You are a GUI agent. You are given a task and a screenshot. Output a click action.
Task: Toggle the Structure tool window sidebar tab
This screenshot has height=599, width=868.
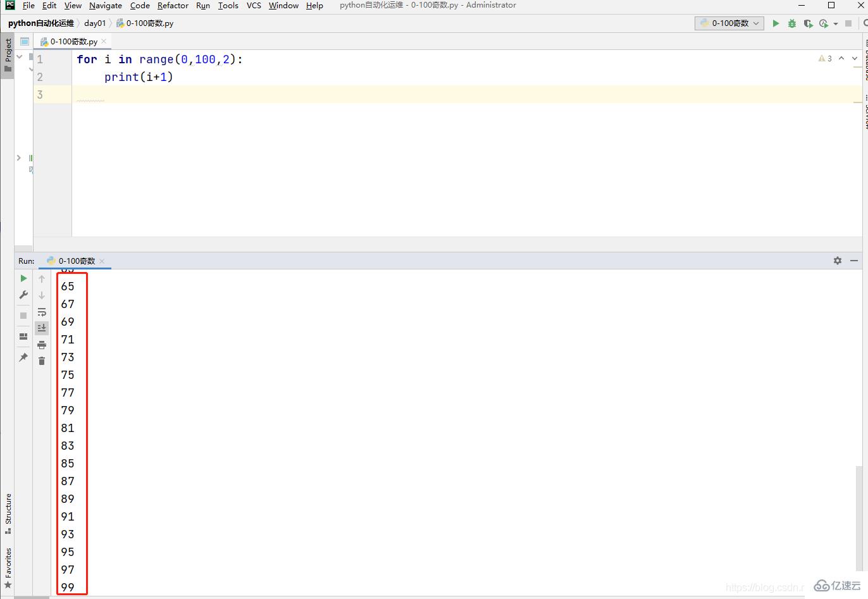[x=8, y=513]
